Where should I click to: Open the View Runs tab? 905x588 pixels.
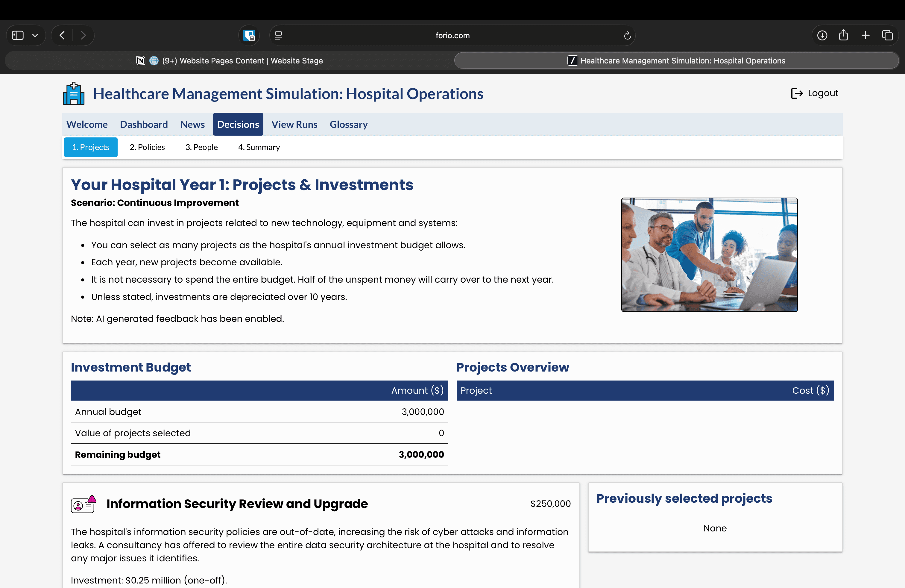[294, 124]
